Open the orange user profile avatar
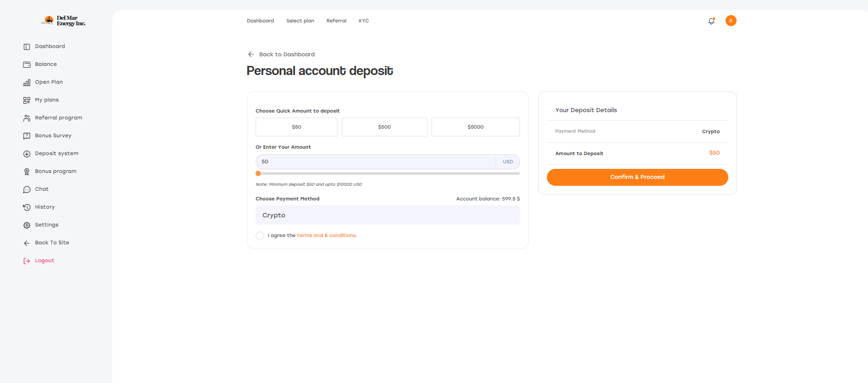 tap(731, 21)
